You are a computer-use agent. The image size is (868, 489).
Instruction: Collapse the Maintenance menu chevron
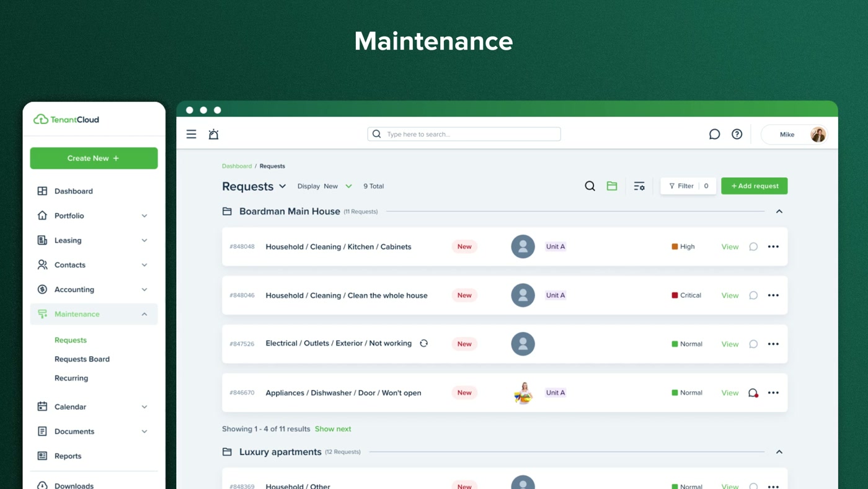click(x=144, y=314)
